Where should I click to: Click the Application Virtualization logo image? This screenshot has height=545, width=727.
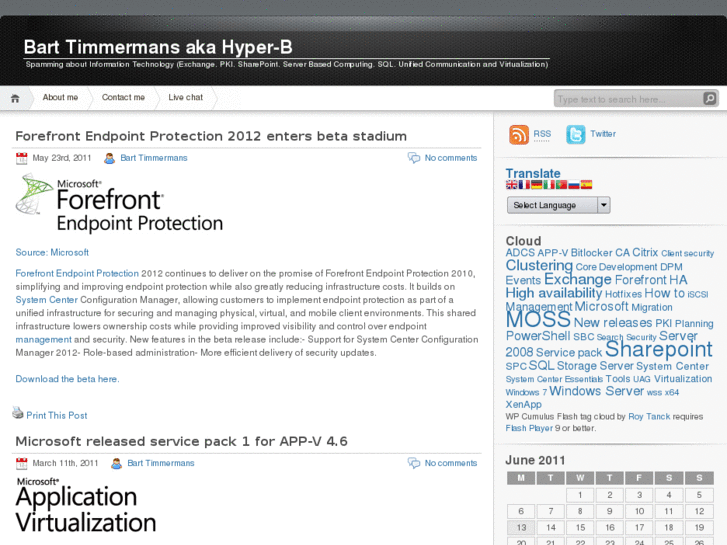(86, 506)
